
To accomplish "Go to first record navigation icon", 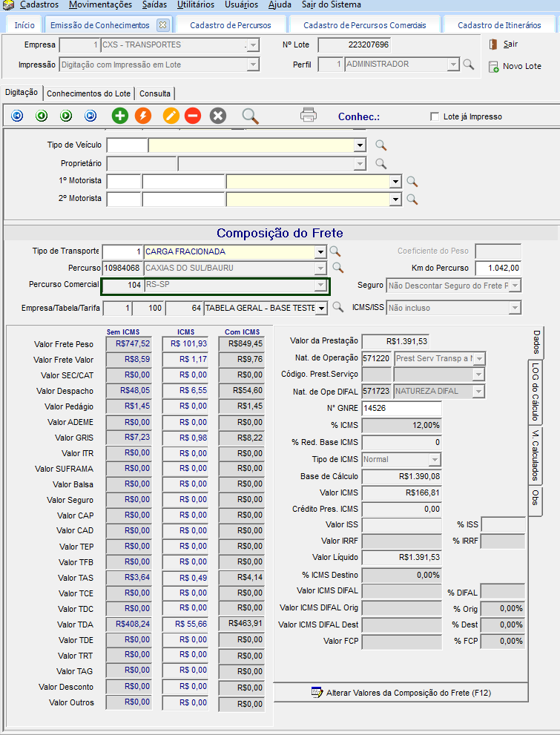I will click(x=17, y=116).
